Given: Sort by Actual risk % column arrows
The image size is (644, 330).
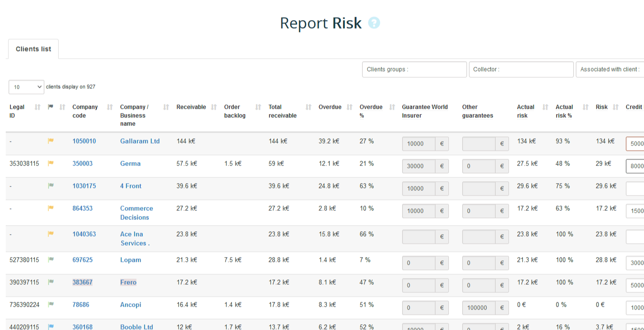Looking at the screenshot, I should (585, 107).
